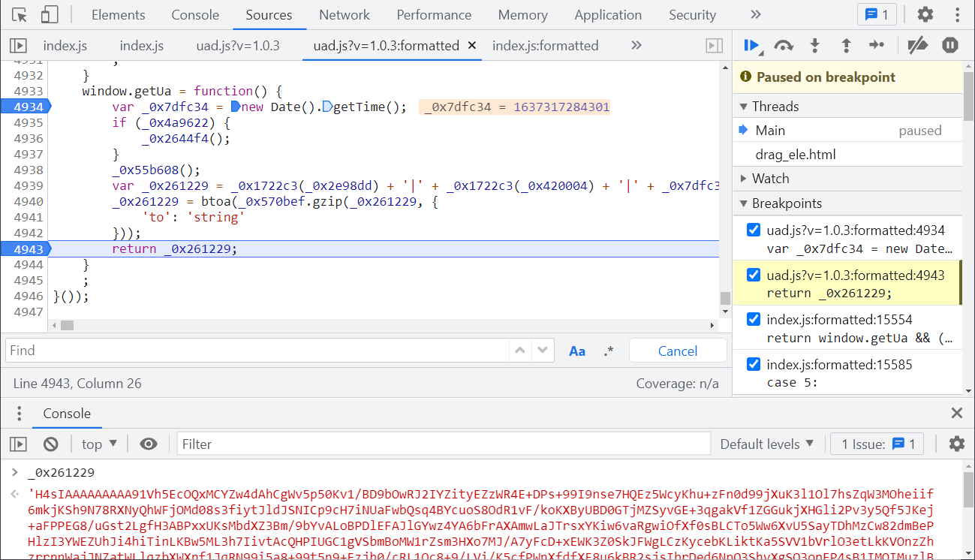Select the Console drawer tab

[67, 414]
